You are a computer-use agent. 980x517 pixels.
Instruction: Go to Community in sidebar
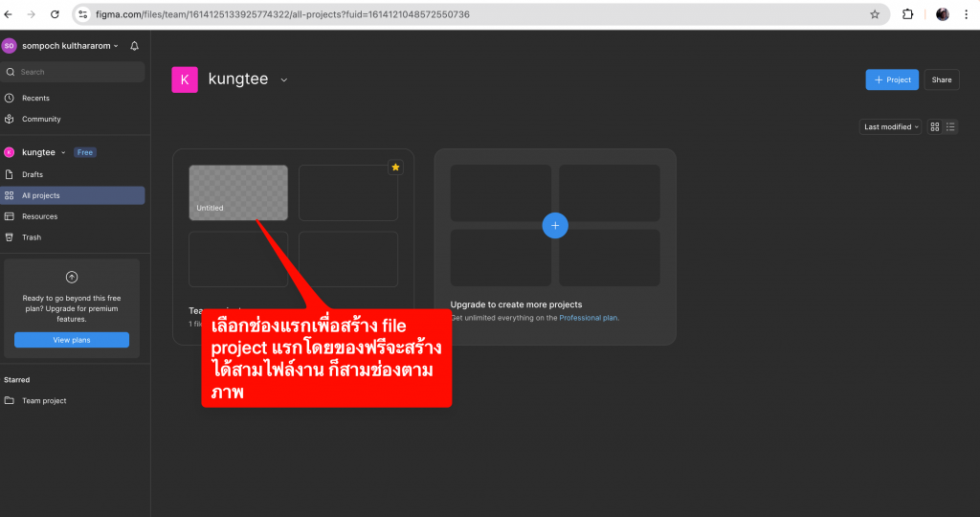point(41,119)
